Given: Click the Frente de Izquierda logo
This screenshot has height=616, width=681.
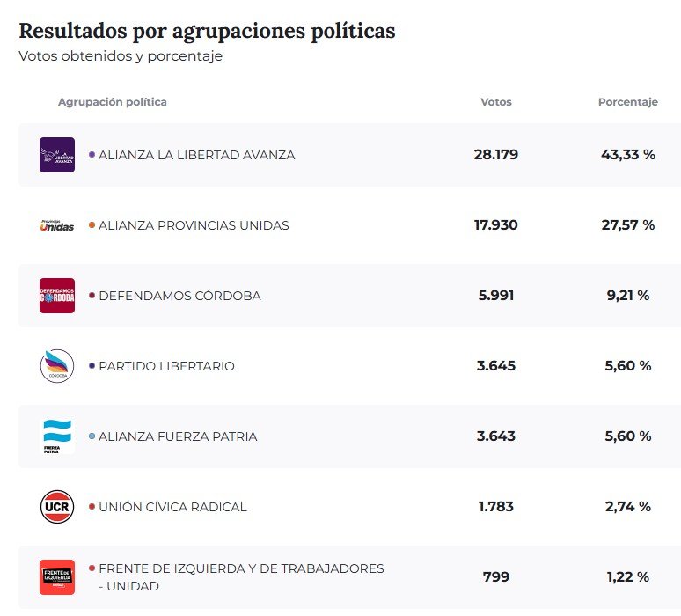Looking at the screenshot, I should pyautogui.click(x=57, y=577).
